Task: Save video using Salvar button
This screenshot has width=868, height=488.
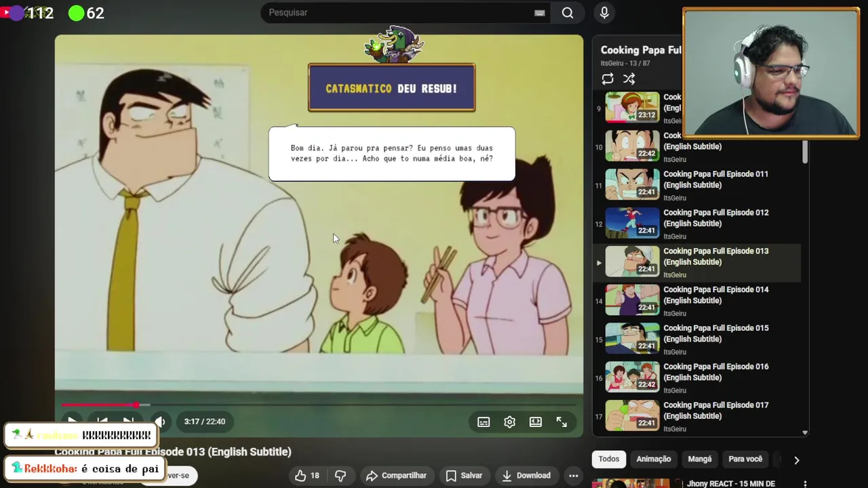Action: (x=465, y=475)
